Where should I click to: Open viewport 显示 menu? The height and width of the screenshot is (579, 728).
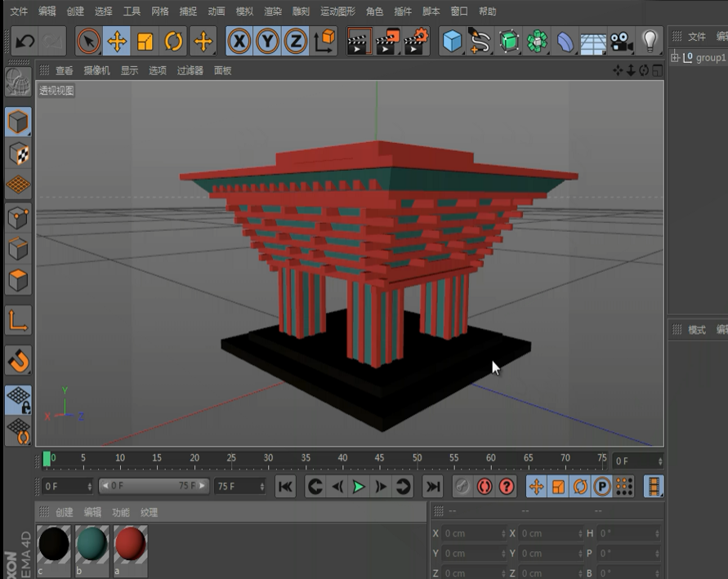click(130, 70)
